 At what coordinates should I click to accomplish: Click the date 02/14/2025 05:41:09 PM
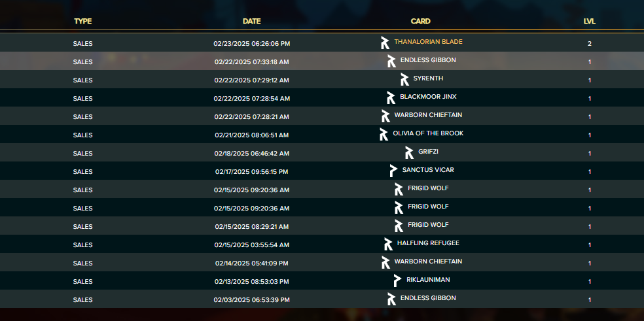tap(252, 263)
